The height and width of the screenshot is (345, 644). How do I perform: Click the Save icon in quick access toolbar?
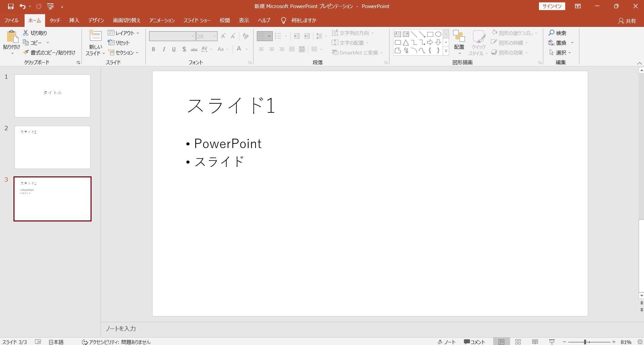(10, 6)
